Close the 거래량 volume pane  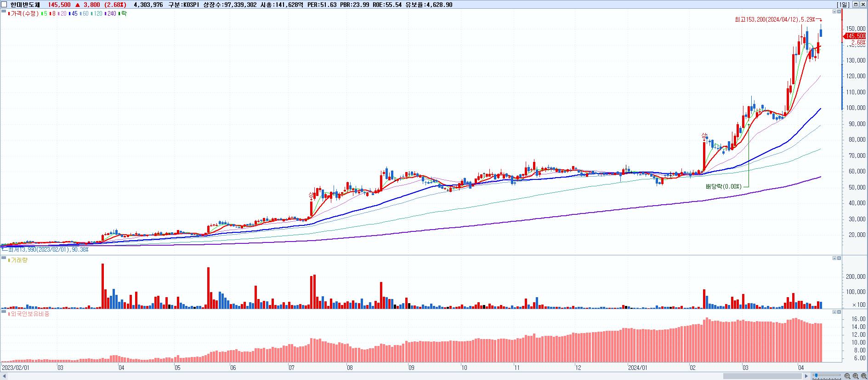(x=839, y=259)
